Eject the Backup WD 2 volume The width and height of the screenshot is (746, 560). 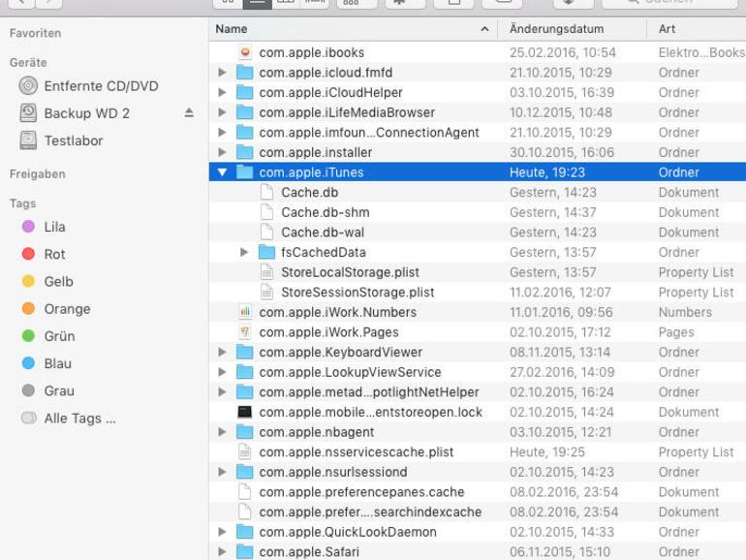(189, 112)
